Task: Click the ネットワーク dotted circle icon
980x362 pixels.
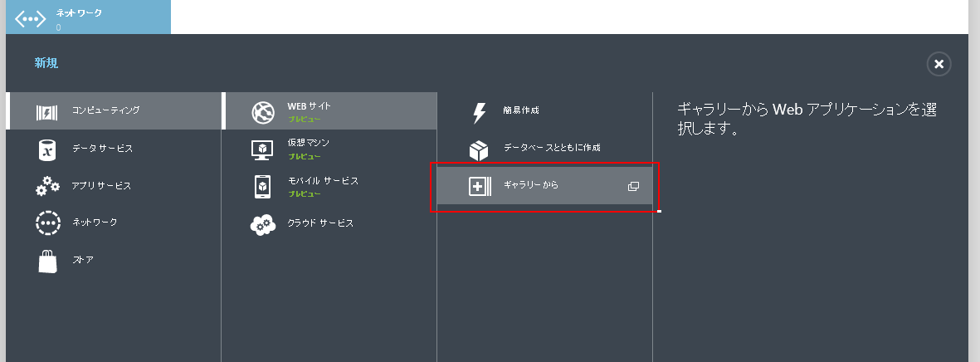Action: [x=47, y=223]
